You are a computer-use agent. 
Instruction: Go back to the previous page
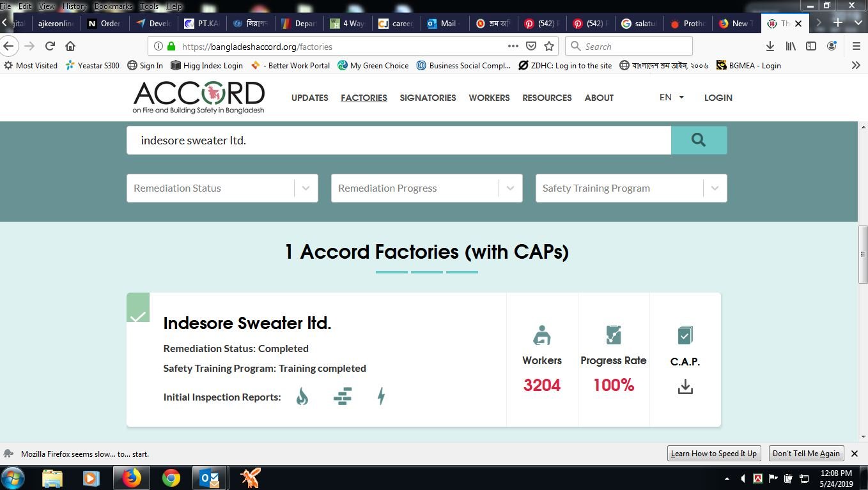tap(8, 46)
